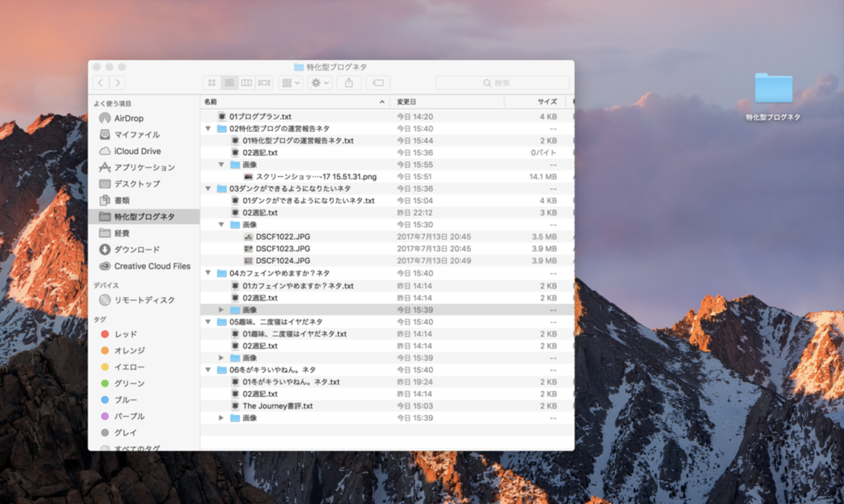Collapse the 05趣味、二度寝はイヤだネタ folder triangle
The height and width of the screenshot is (504, 844).
click(x=208, y=322)
